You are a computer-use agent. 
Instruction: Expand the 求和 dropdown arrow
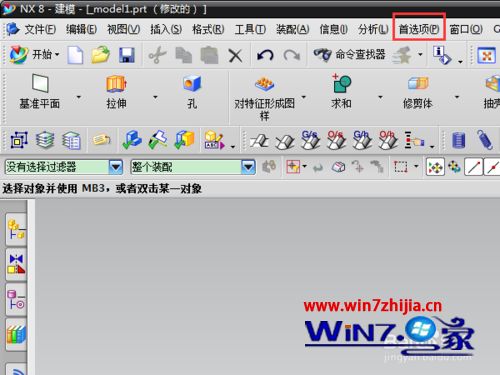tap(380, 97)
